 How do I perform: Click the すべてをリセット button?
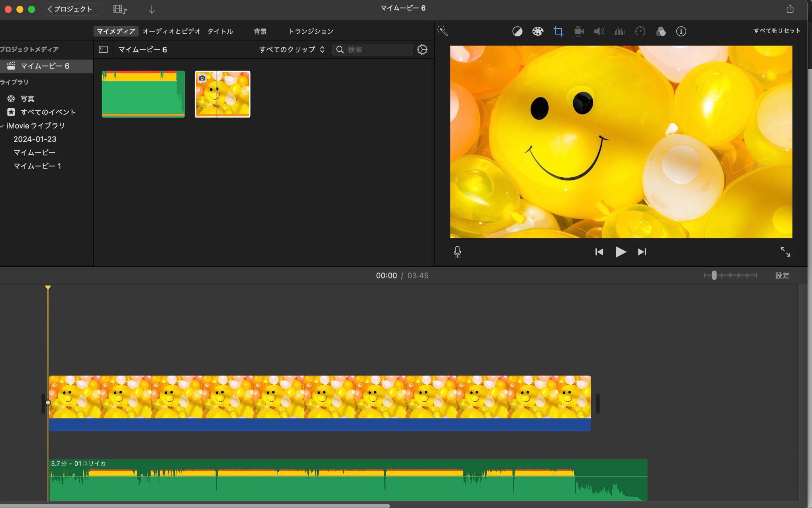coord(777,31)
